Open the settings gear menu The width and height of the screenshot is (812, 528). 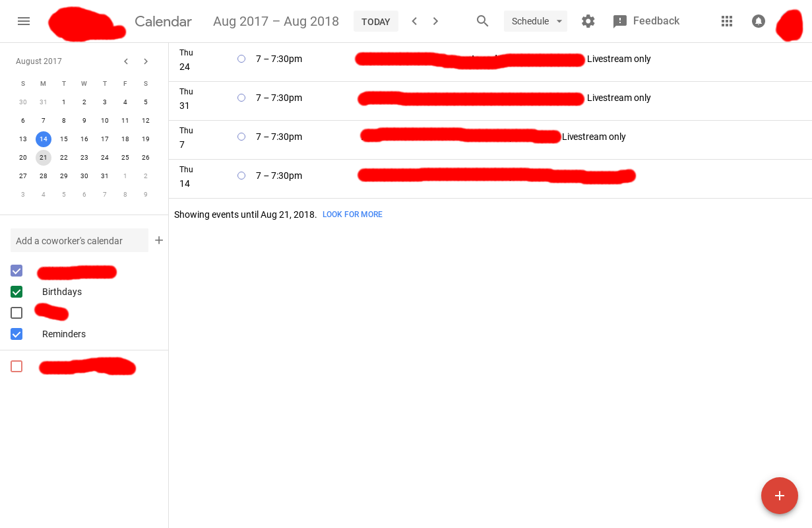point(588,21)
